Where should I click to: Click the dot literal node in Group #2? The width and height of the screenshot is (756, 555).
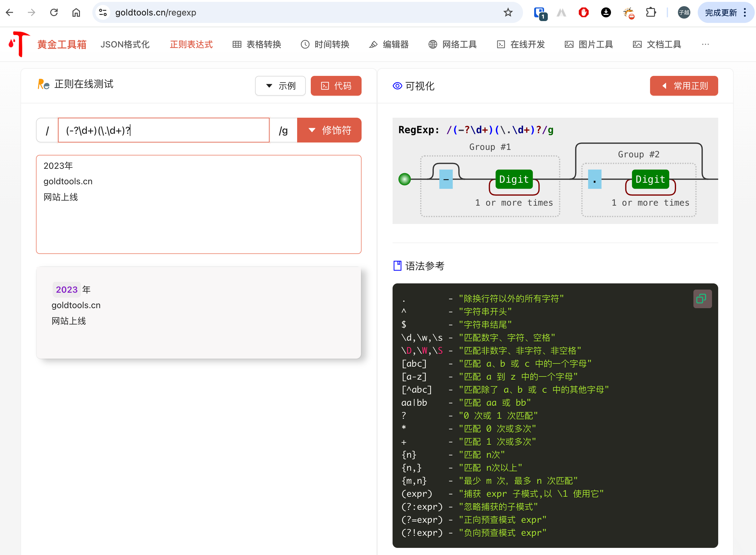[x=594, y=179]
